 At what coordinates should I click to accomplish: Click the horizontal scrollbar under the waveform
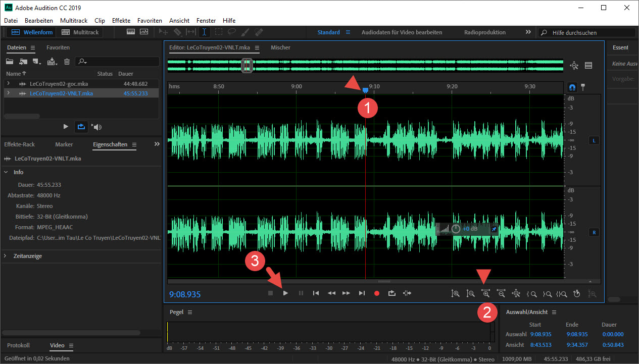pyautogui.click(x=384, y=281)
